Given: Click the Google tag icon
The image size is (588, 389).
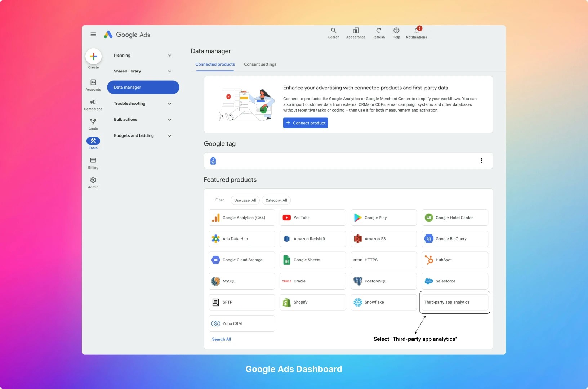Looking at the screenshot, I should click(x=213, y=161).
